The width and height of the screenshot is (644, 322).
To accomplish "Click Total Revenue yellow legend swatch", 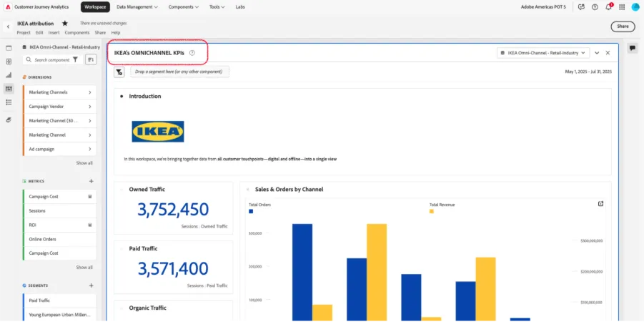I will tap(432, 211).
